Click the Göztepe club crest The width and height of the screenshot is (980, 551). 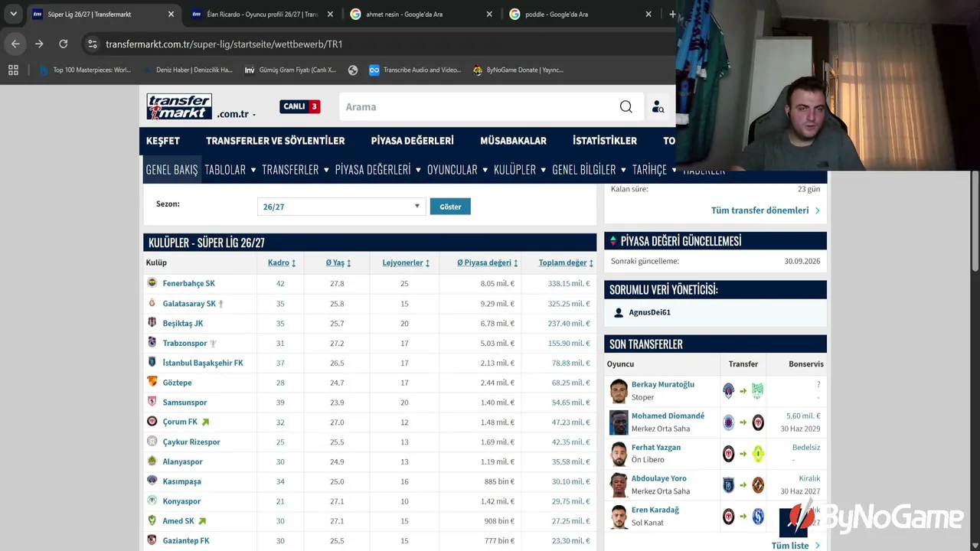click(x=152, y=382)
